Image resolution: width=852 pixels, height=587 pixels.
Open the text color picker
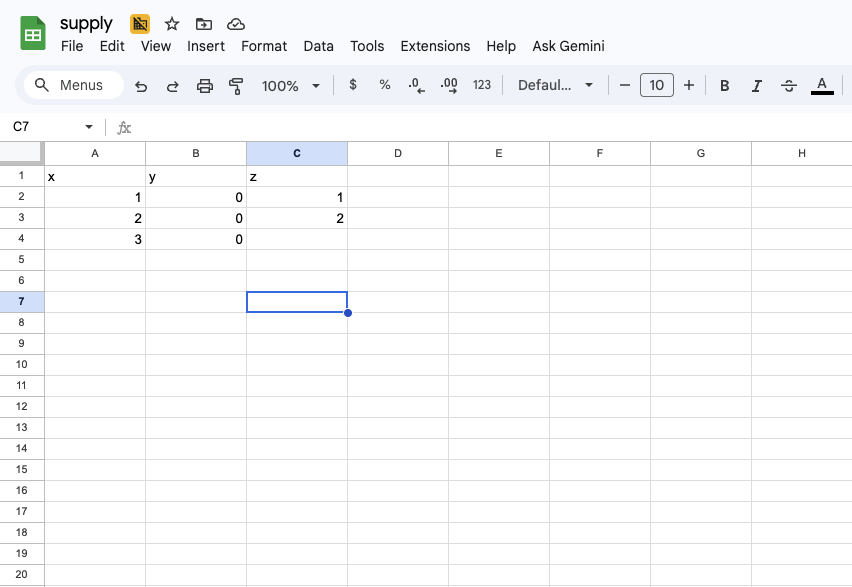tap(822, 86)
